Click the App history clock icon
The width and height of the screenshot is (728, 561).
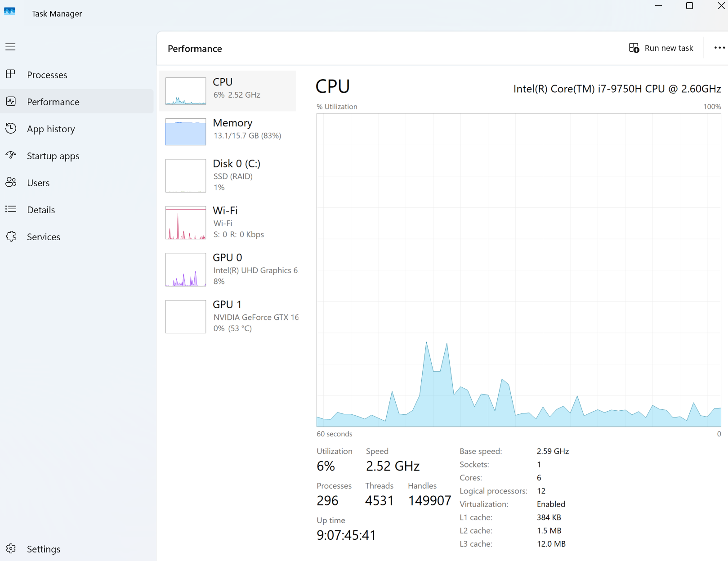point(11,128)
